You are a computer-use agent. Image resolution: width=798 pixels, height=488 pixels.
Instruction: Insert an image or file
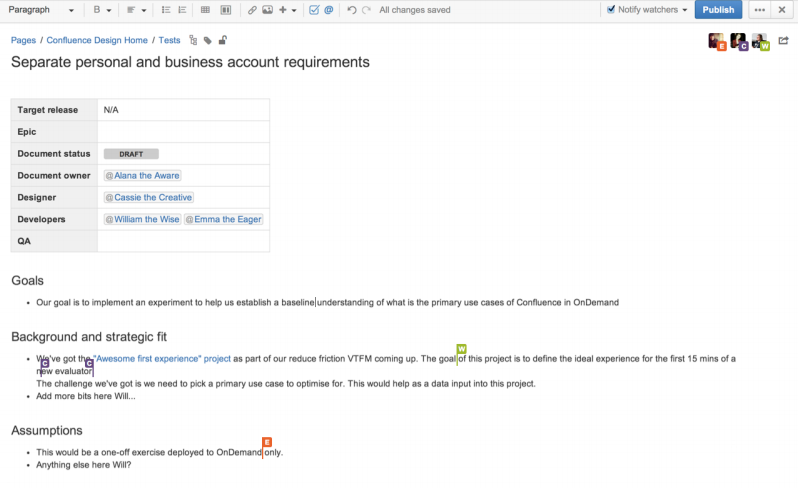pos(267,10)
